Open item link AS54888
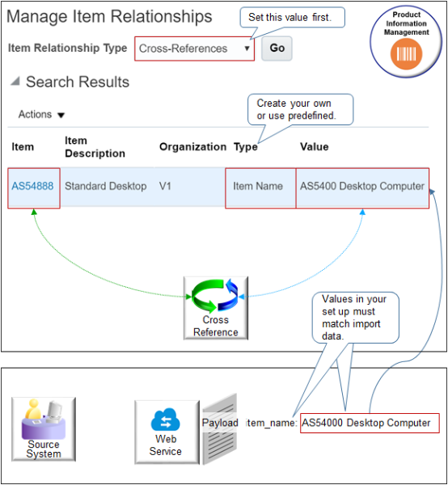Image resolution: width=448 pixels, height=485 pixels. (x=32, y=186)
